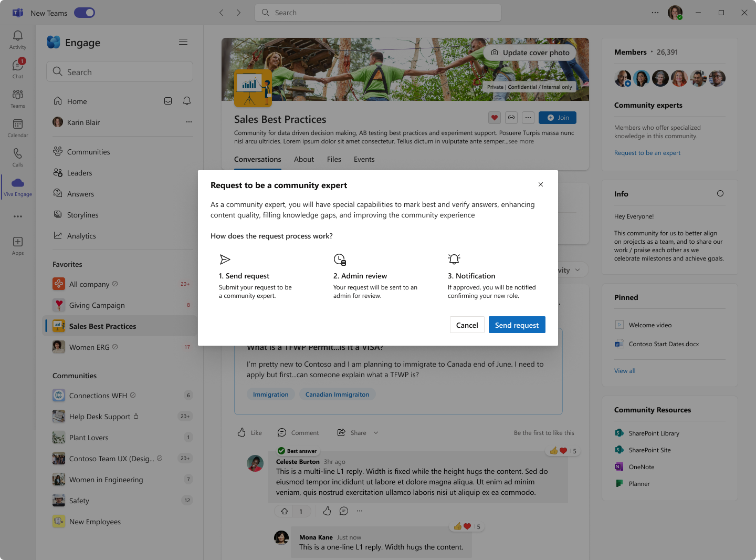
Task: Toggle the Info section circle icon
Action: point(720,193)
